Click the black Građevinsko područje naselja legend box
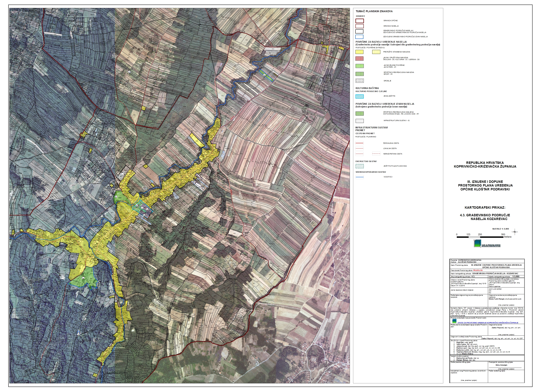 (359, 31)
